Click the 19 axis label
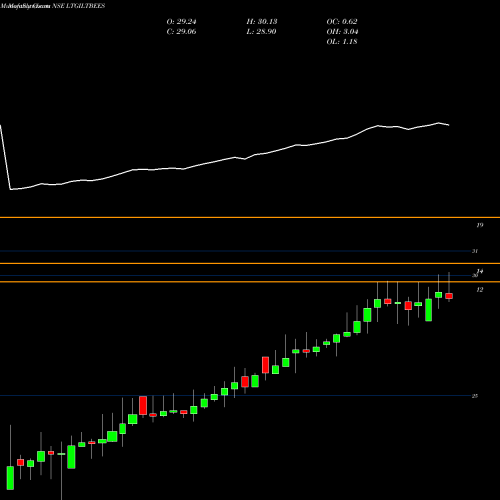 tap(480, 225)
